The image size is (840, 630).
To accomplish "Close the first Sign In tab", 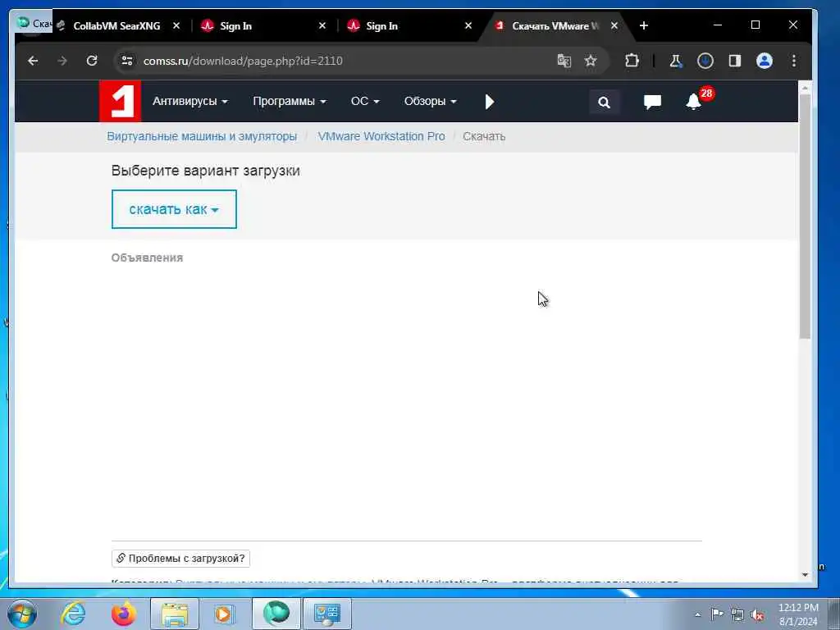I will [322, 25].
